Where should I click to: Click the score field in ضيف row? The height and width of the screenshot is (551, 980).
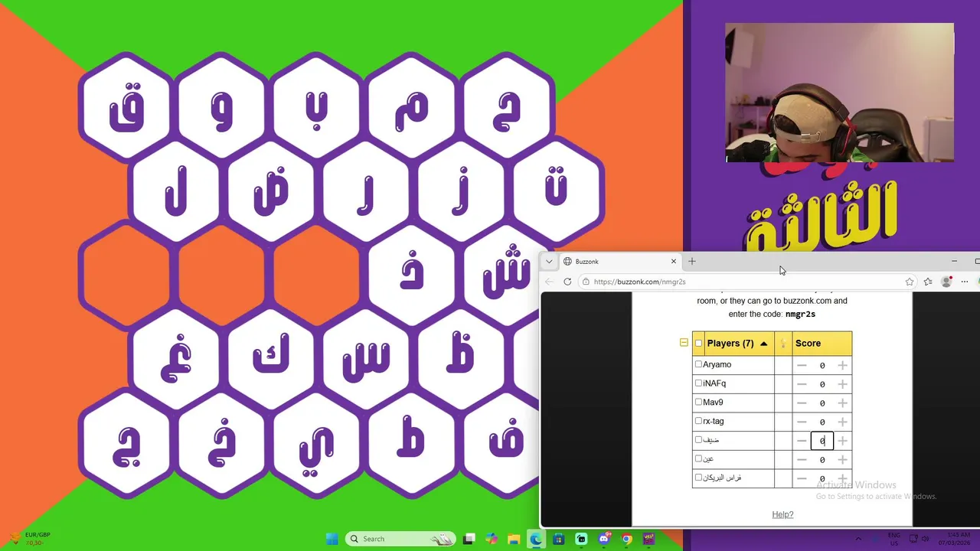822,441
